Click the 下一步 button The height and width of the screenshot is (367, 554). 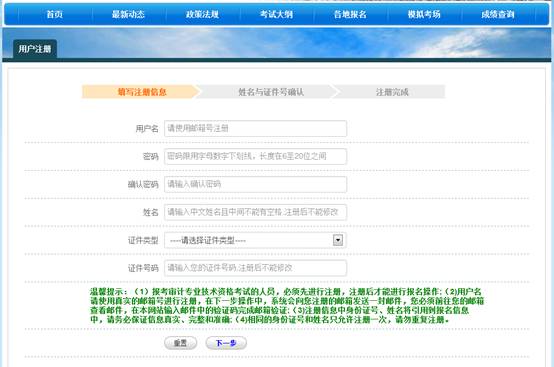226,343
